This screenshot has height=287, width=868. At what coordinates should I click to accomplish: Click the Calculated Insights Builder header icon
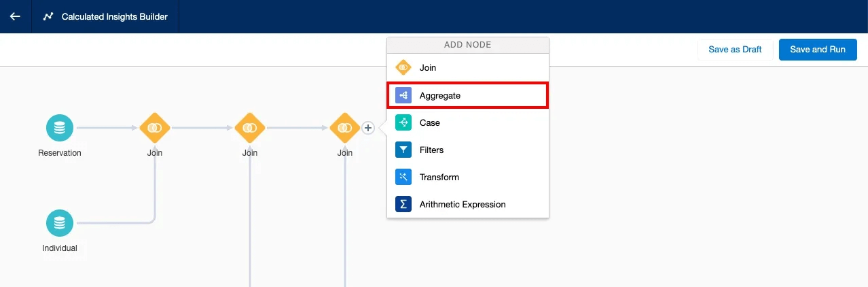click(x=48, y=16)
